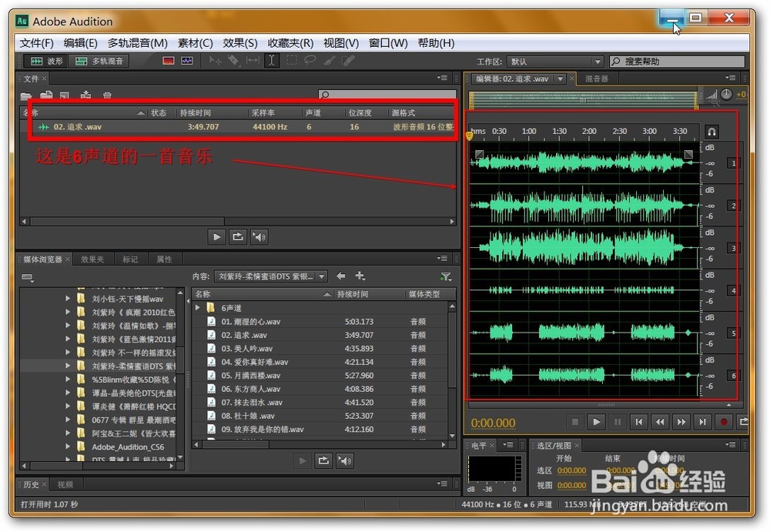Sort files by 持续时间 column header

(195, 113)
